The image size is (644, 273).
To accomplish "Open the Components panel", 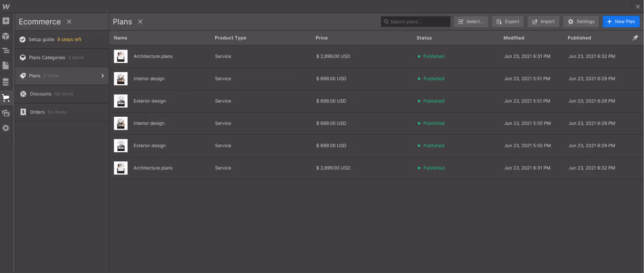I will 6,36.
